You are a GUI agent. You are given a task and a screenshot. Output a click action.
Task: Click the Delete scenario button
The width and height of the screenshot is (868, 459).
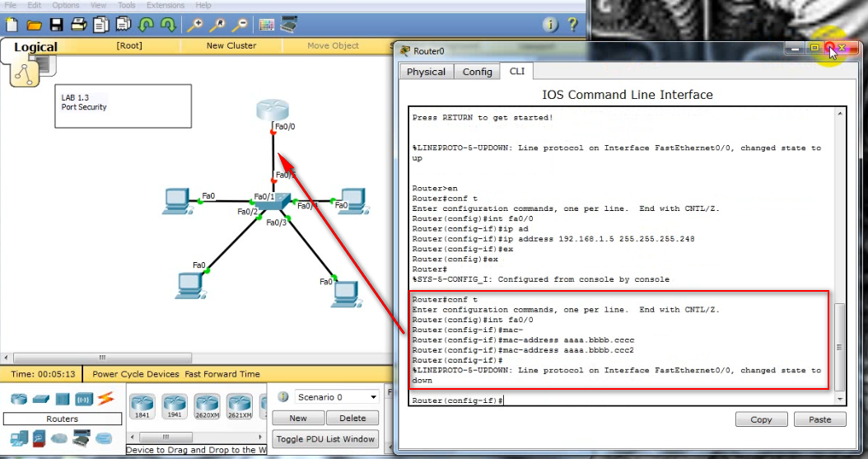coord(352,418)
